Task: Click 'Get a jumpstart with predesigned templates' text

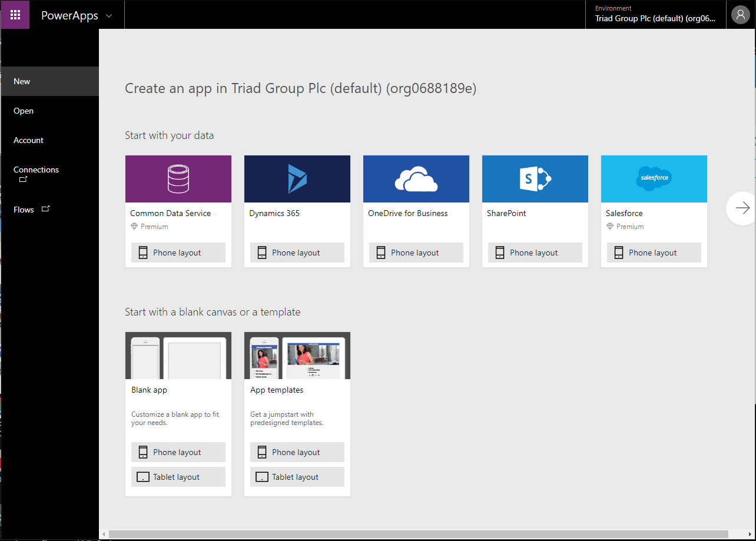Action: pyautogui.click(x=287, y=419)
